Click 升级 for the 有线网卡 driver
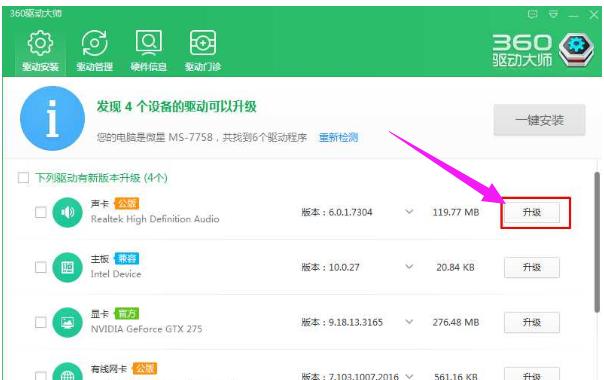The height and width of the screenshot is (380, 604). click(x=532, y=374)
